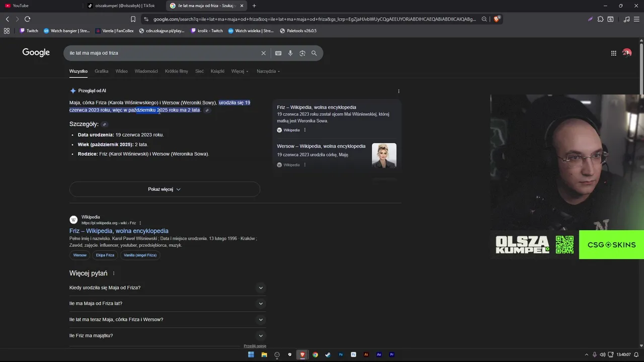The height and width of the screenshot is (362, 644).
Task: Click the Ekipa Friza sitelink chip
Action: [x=105, y=255]
